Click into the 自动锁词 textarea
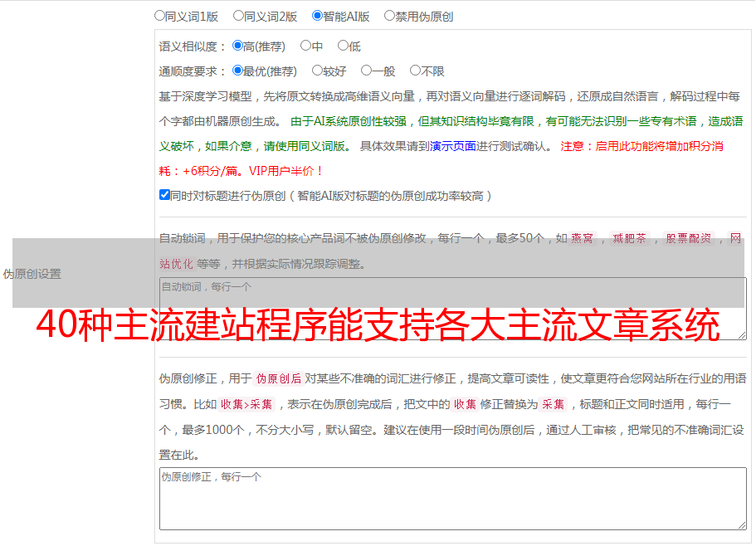Image resolution: width=756 pixels, height=546 pixels. click(x=453, y=309)
